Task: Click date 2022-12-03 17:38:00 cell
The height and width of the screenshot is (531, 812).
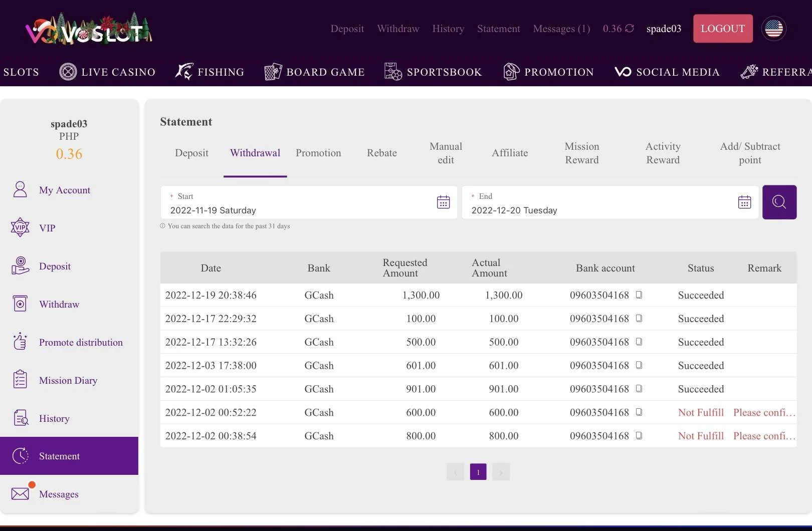Action: click(x=211, y=366)
